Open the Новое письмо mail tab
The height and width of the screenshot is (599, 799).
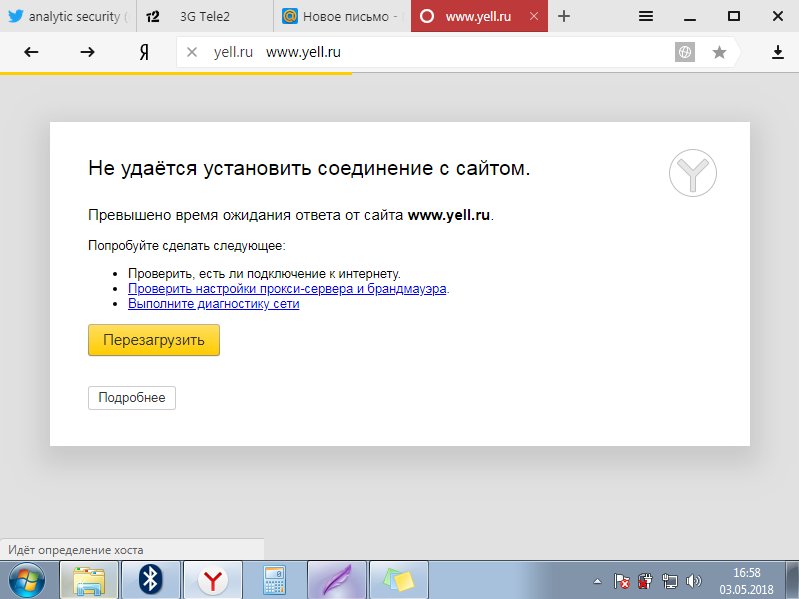coord(342,16)
